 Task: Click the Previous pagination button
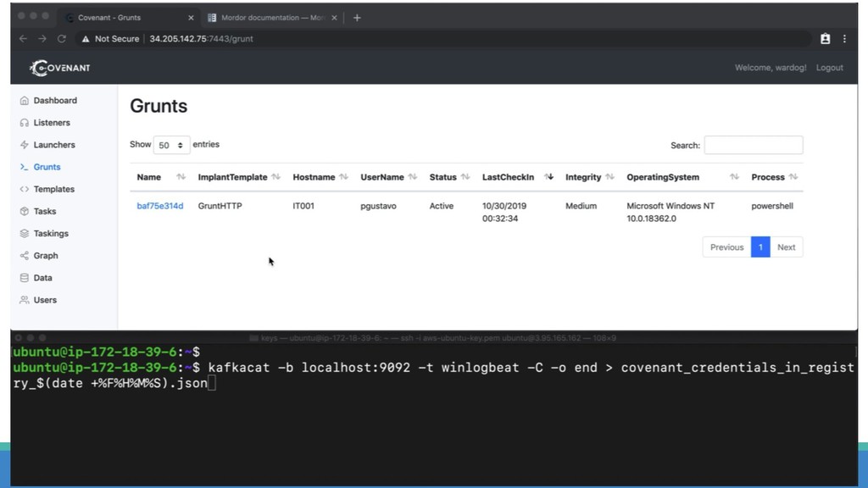pos(726,247)
